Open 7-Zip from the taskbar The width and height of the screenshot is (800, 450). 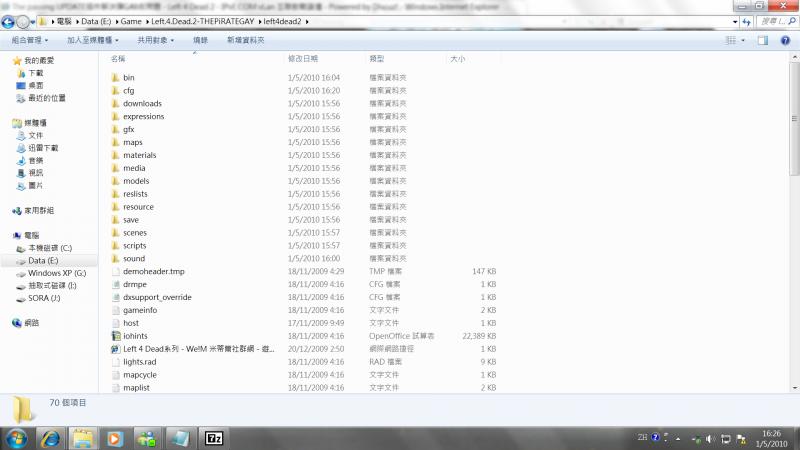click(x=214, y=438)
